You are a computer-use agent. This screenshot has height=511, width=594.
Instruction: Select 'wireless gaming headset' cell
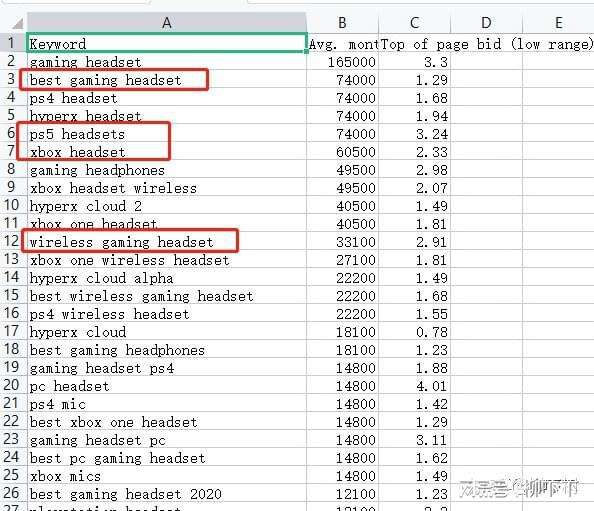point(167,242)
